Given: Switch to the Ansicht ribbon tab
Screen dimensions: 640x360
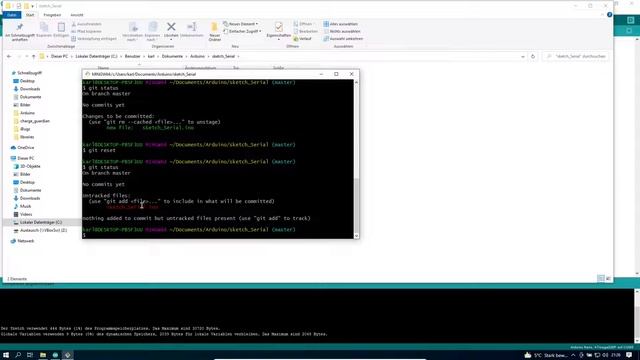Looking at the screenshot, I should [x=76, y=15].
